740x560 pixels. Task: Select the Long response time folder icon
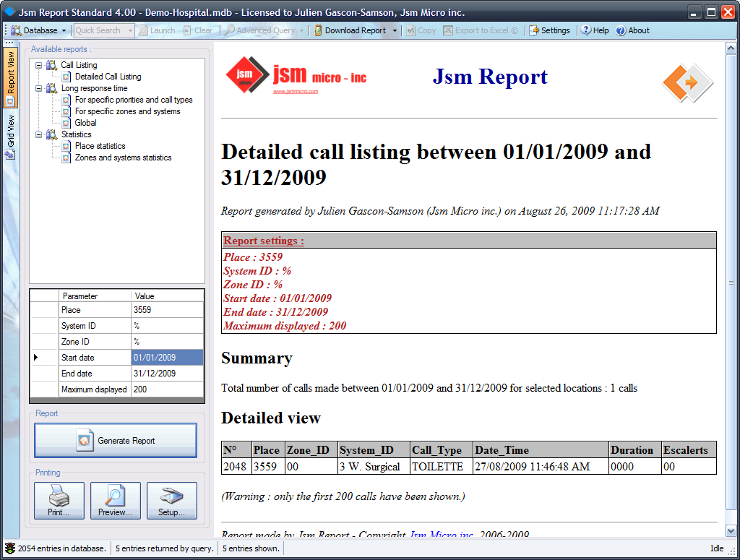tap(51, 88)
